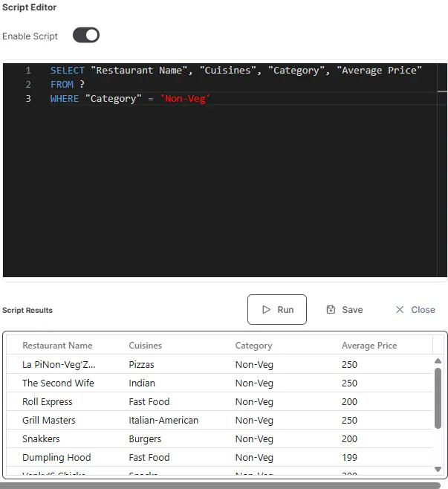Select The Second Wife row
The width and height of the screenshot is (448, 489).
pos(58,383)
